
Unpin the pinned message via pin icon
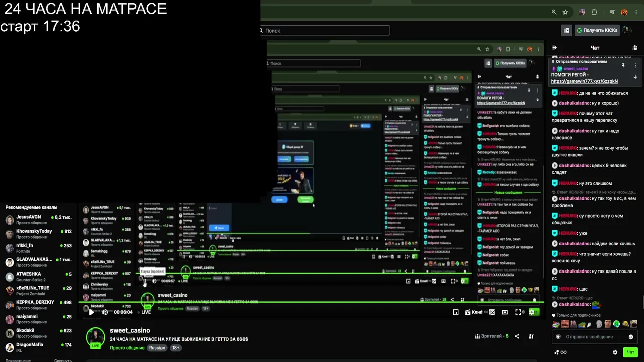click(623, 65)
